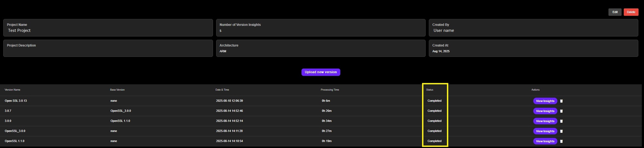
Task: Remove version 3.0.0 using trash icon
Action: [x=561, y=121]
